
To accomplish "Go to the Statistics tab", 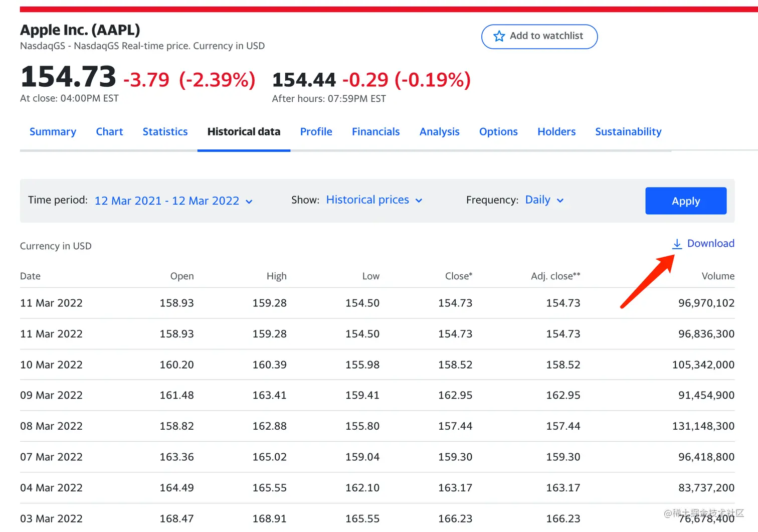I will coord(165,131).
